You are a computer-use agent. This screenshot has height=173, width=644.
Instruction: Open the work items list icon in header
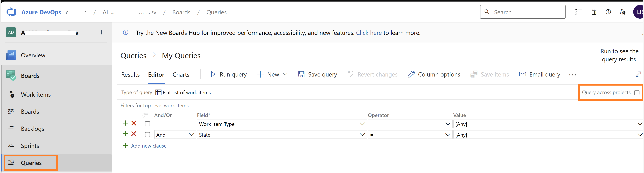(579, 12)
